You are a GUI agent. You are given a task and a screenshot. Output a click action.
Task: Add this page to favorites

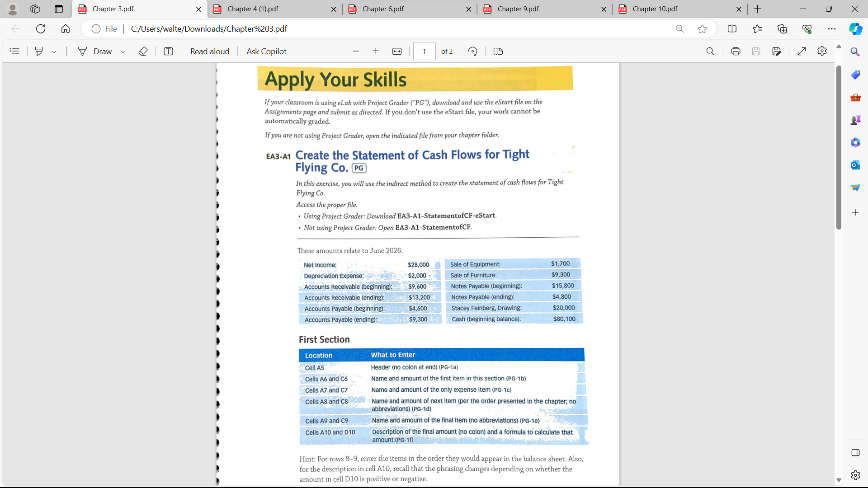[x=702, y=28]
